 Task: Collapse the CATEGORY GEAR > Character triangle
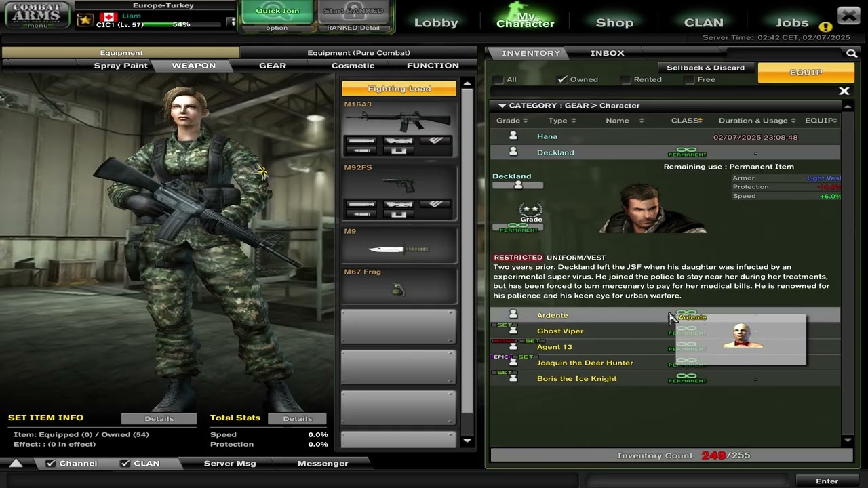(x=502, y=106)
